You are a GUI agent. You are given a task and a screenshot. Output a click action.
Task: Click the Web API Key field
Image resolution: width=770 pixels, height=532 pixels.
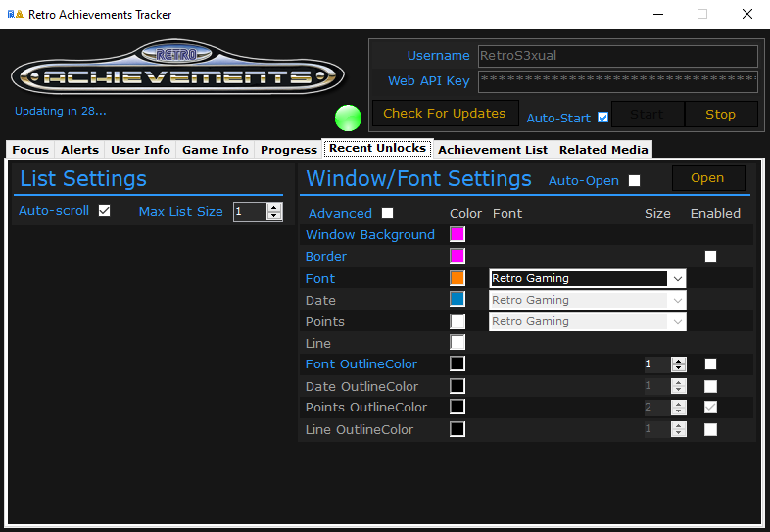[x=618, y=81]
